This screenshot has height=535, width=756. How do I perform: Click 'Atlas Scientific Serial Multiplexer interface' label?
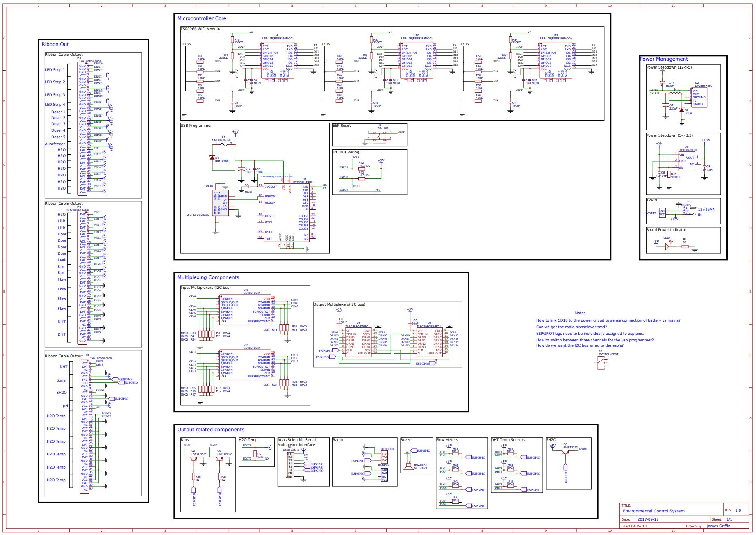[296, 442]
